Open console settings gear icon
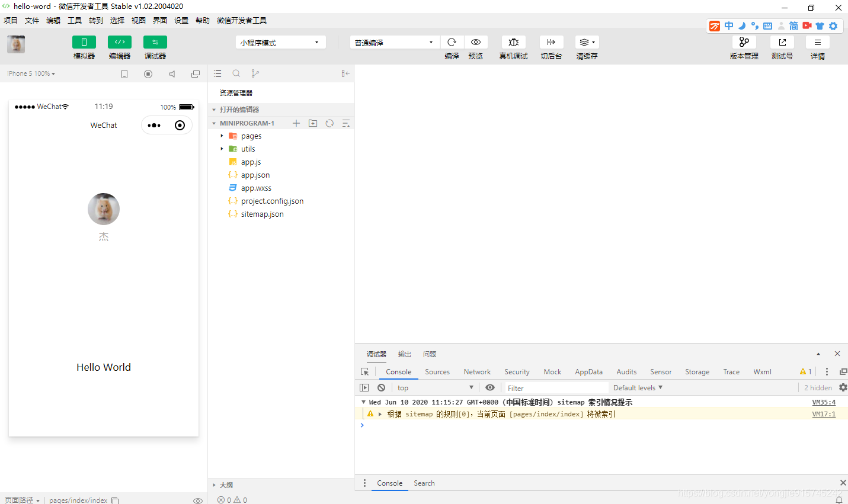Viewport: 848px width, 504px height. (x=843, y=387)
